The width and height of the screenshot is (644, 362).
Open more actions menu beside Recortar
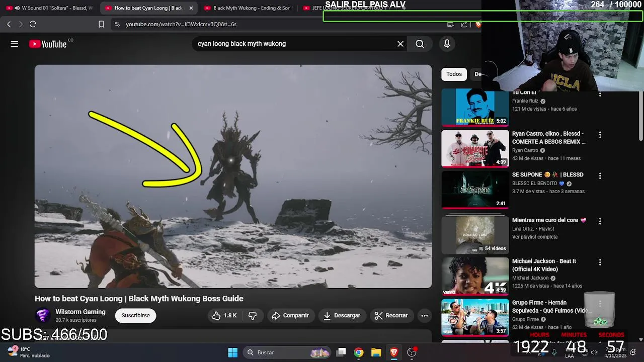tap(425, 315)
